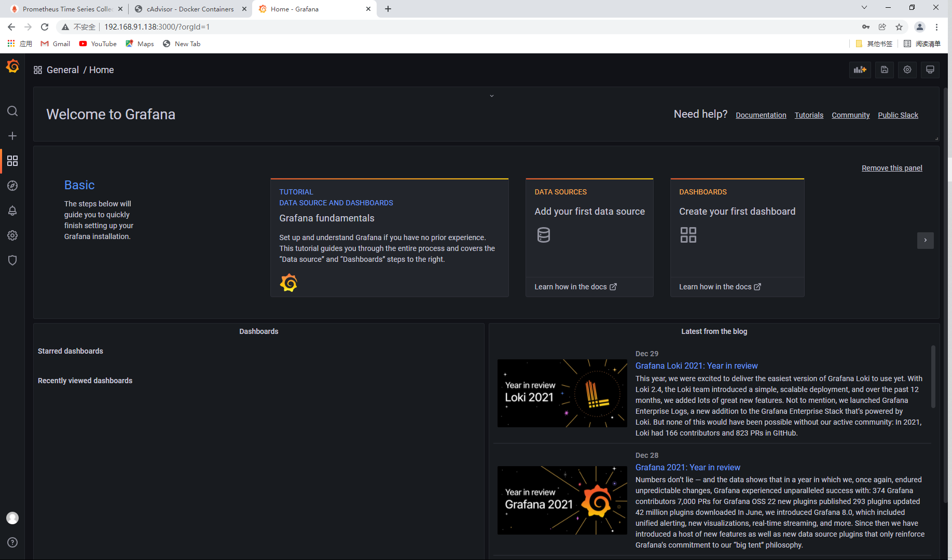
Task: Open the Gmail bookmark
Action: [56, 44]
